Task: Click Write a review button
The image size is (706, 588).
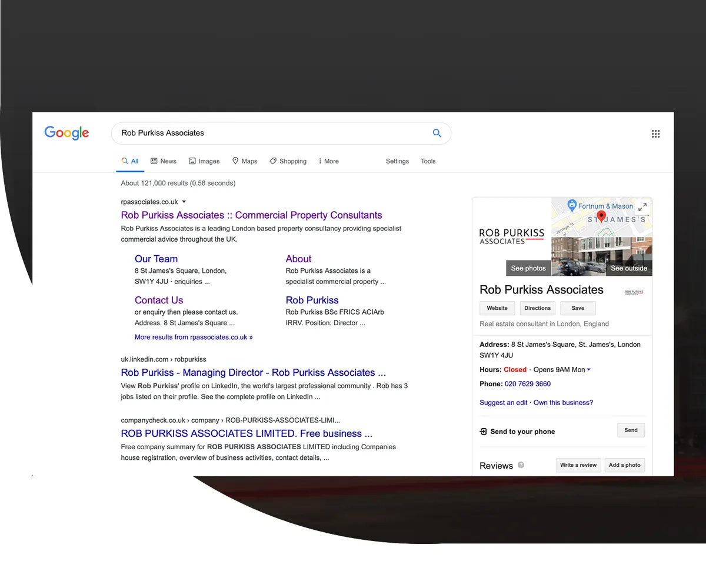Action: pyautogui.click(x=578, y=465)
